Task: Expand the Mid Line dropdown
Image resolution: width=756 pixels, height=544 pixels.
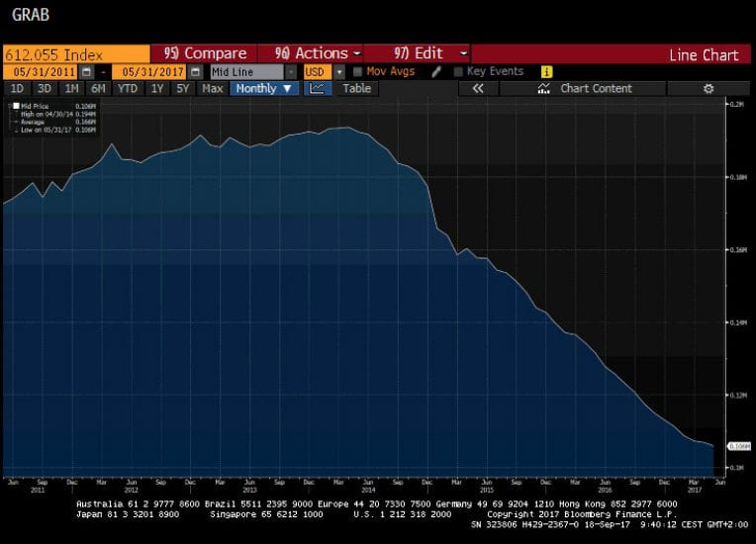Action: coord(291,72)
